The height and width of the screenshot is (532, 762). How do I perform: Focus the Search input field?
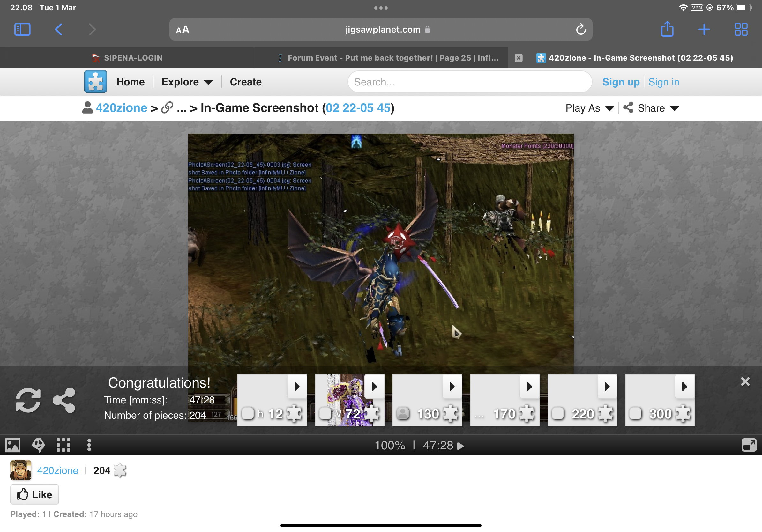click(470, 82)
